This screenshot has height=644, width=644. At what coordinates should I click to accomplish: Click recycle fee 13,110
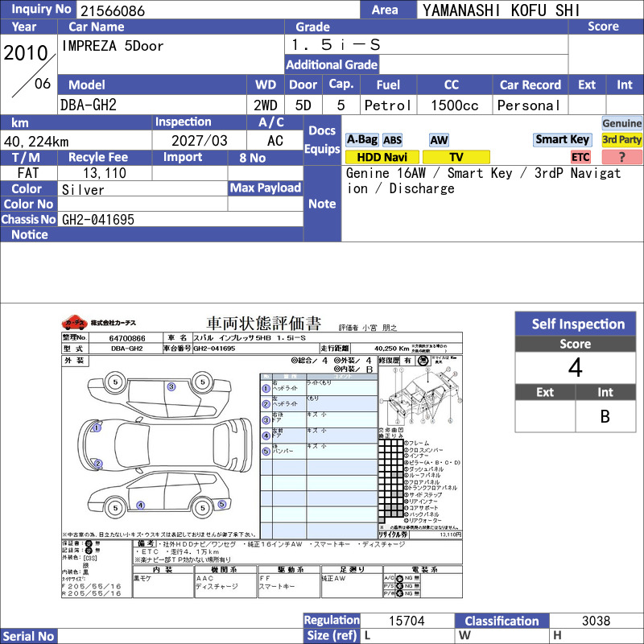pyautogui.click(x=105, y=173)
